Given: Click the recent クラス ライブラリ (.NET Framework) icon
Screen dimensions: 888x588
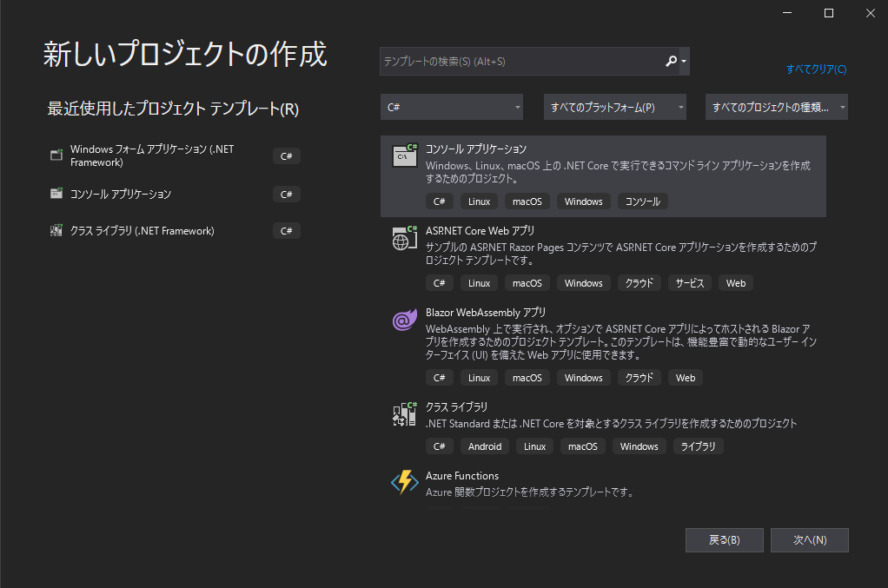Looking at the screenshot, I should point(57,230).
